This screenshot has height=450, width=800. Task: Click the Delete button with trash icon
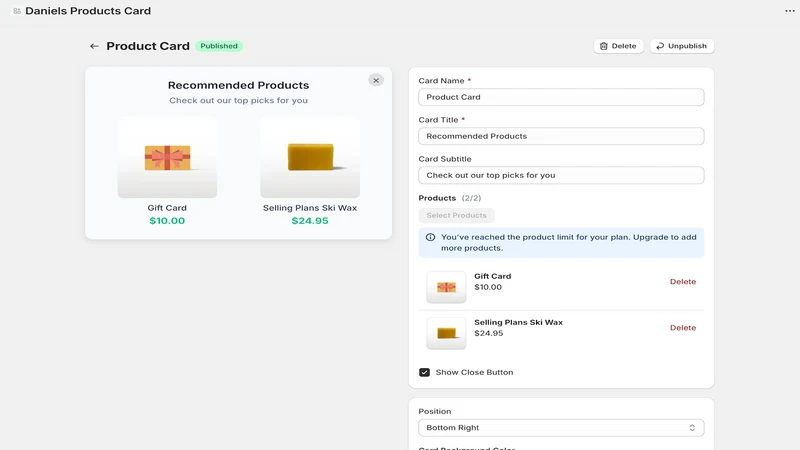[x=618, y=46]
